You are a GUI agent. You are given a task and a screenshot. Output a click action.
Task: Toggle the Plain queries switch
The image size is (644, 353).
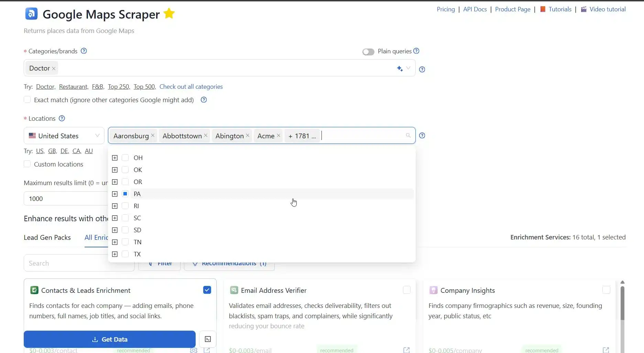368,52
